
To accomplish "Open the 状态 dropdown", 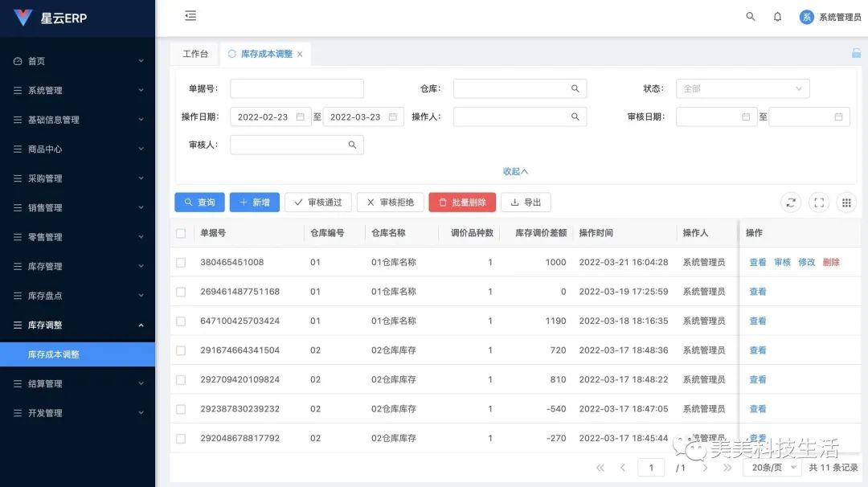I will [743, 88].
